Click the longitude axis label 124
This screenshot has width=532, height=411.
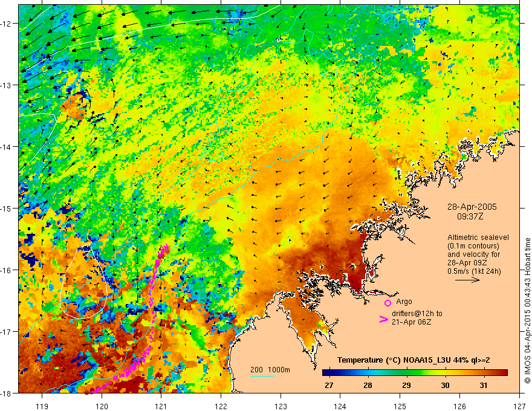point(340,406)
